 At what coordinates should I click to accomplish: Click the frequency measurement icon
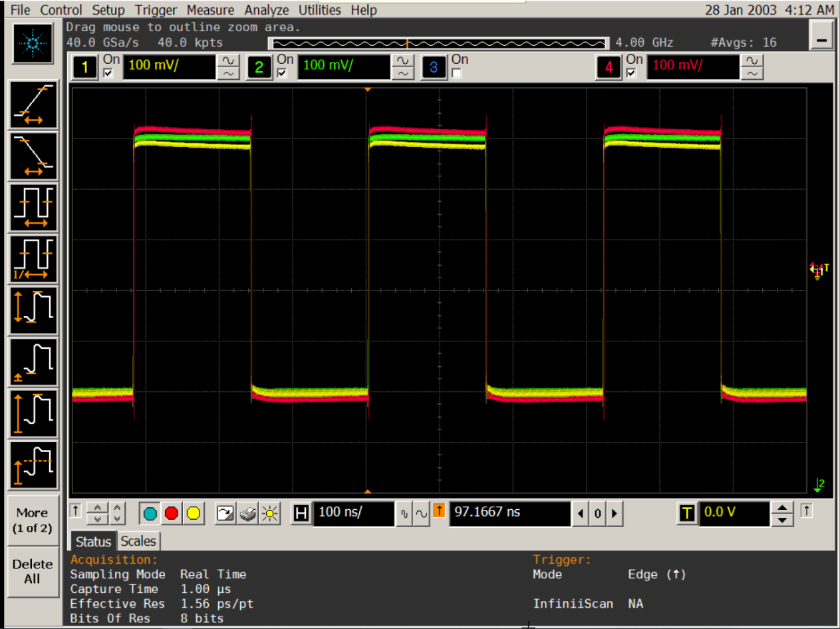[x=33, y=258]
